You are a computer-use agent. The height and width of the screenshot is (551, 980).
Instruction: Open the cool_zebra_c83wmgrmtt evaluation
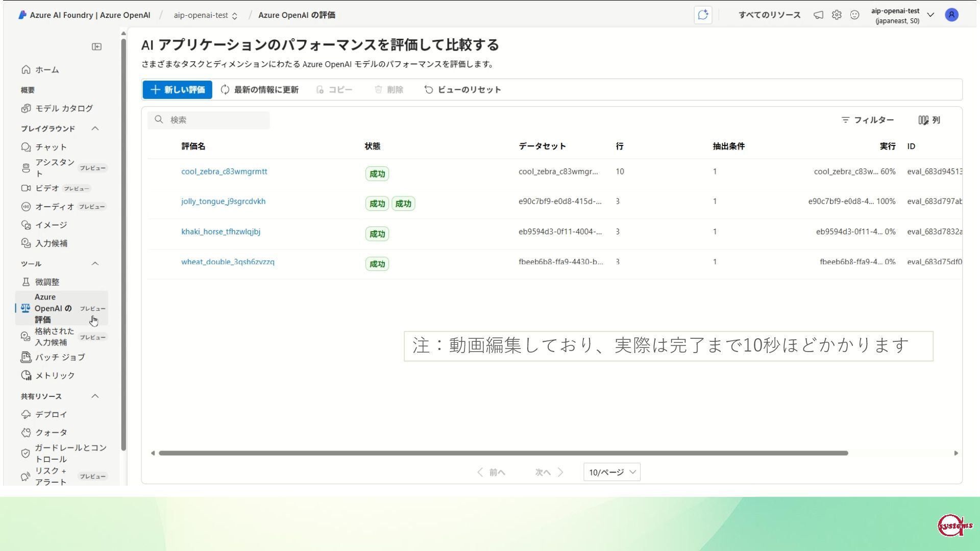(224, 171)
